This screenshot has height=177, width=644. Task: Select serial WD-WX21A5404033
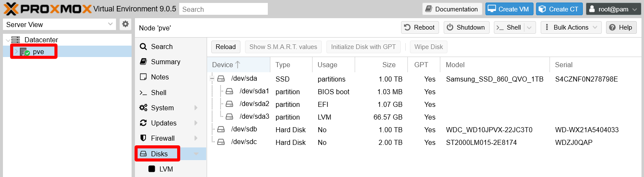point(587,130)
